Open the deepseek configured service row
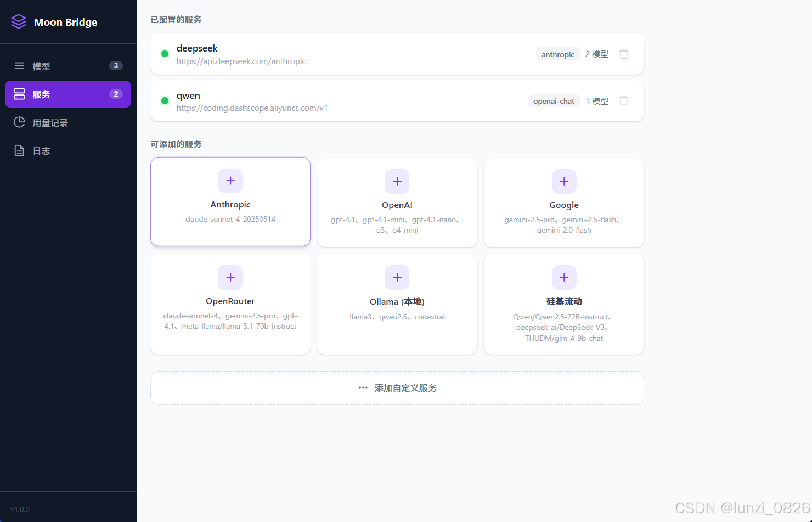 click(397, 54)
